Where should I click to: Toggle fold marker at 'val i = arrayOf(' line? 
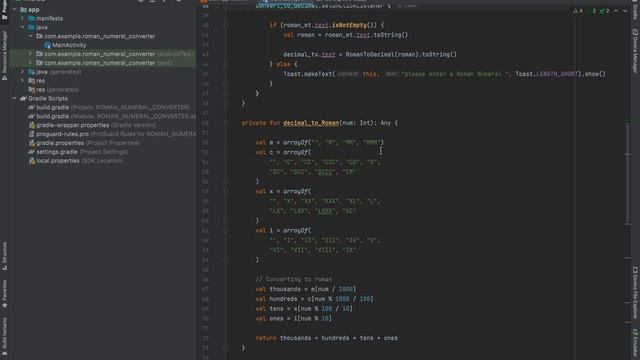226,231
